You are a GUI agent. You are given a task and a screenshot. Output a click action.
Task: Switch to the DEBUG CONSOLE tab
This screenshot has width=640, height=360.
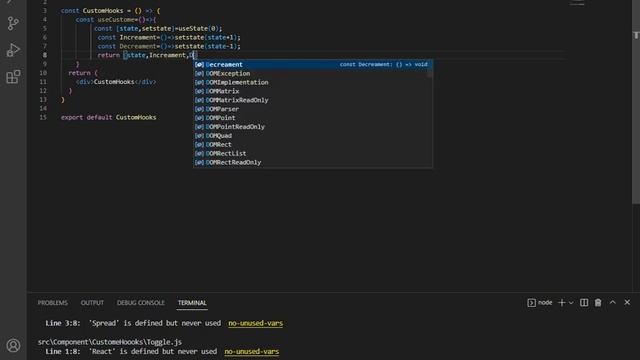[141, 303]
